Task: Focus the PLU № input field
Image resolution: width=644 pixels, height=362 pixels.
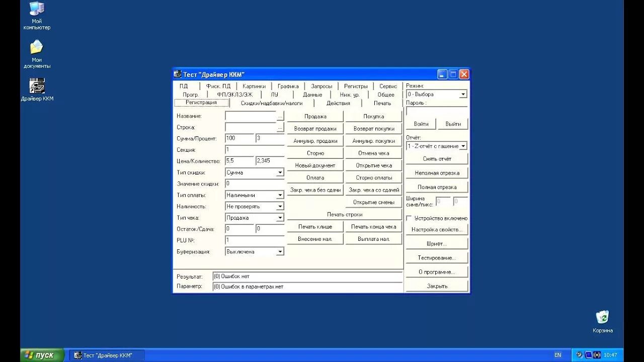Action: point(255,240)
